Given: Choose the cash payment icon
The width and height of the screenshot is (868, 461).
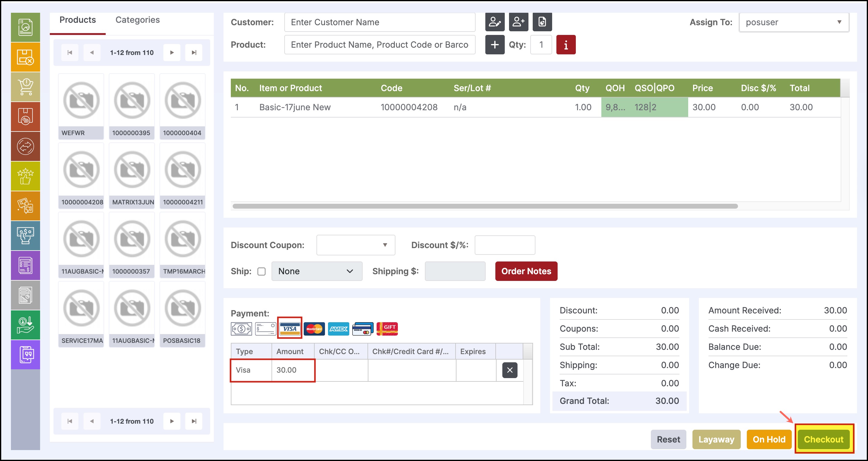Looking at the screenshot, I should pos(241,329).
